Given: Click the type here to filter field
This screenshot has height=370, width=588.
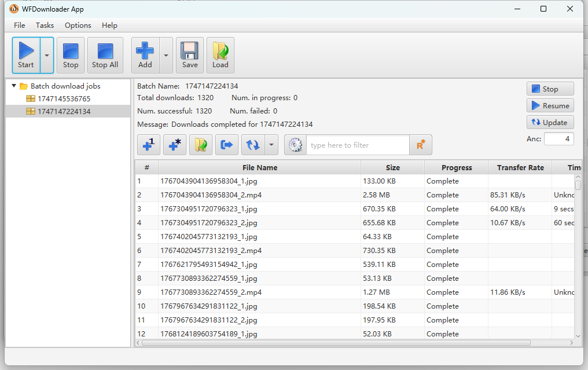Looking at the screenshot, I should [358, 145].
